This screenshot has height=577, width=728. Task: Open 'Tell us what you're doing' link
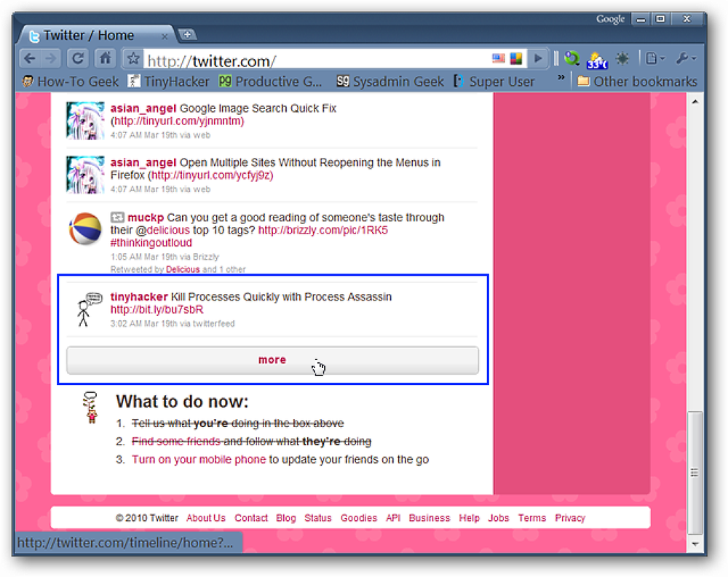click(238, 423)
